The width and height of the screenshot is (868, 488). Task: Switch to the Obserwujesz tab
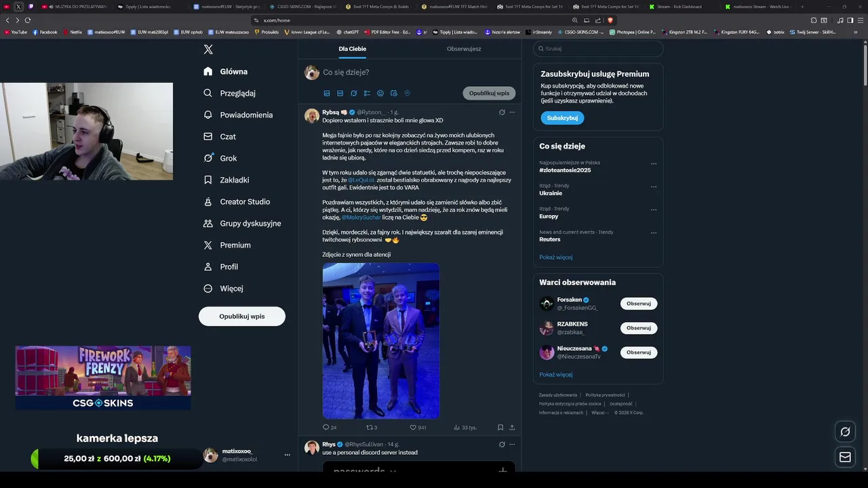click(x=464, y=49)
